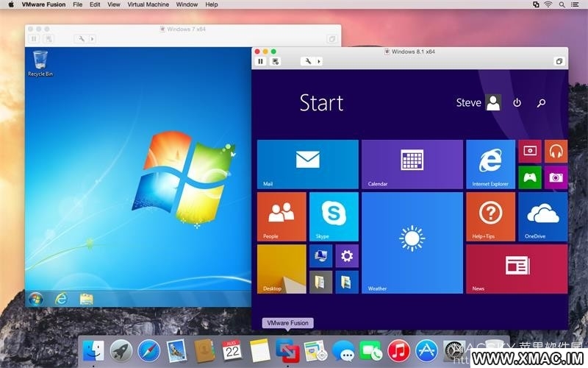Open the Calendar Dock icon showing 22
The height and width of the screenshot is (368, 588).
232,350
